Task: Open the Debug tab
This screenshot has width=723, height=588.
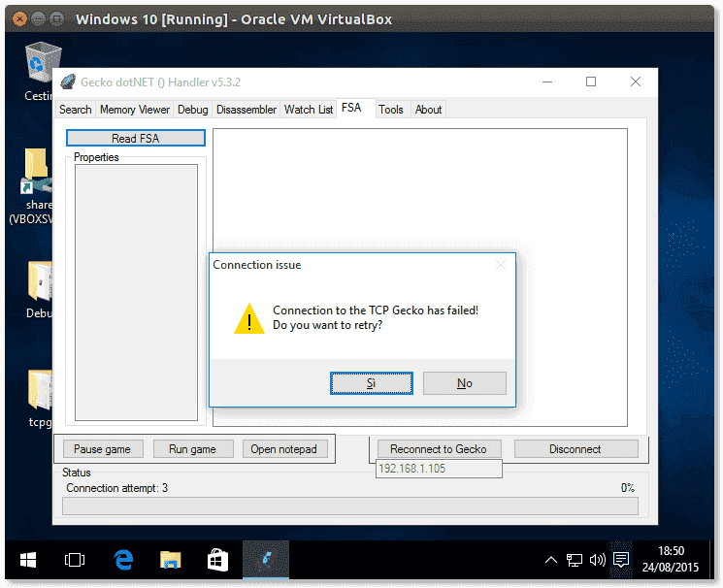Action: point(193,110)
